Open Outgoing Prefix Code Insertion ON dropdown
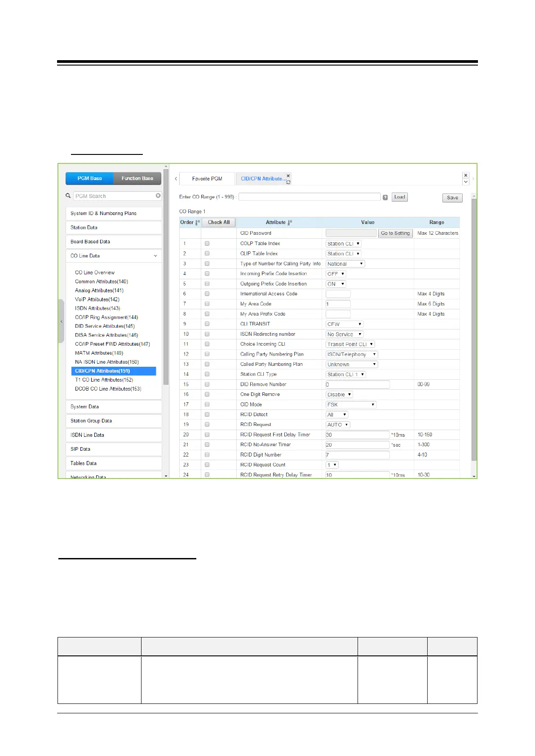 click(336, 284)
